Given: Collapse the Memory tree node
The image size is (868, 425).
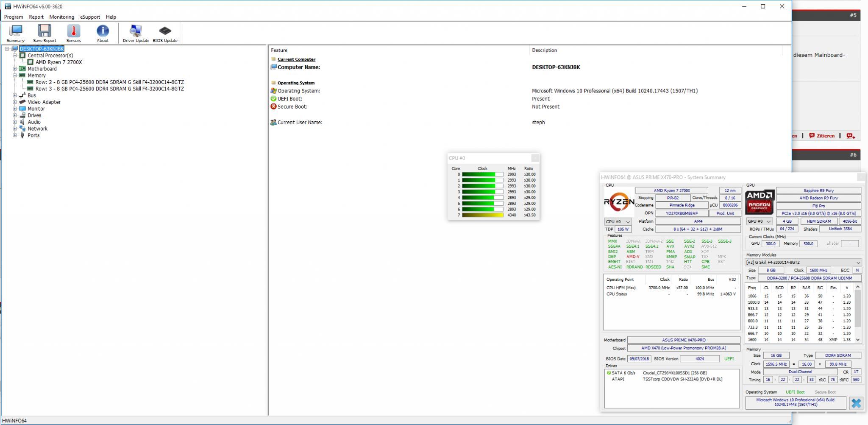Looking at the screenshot, I should tap(15, 75).
